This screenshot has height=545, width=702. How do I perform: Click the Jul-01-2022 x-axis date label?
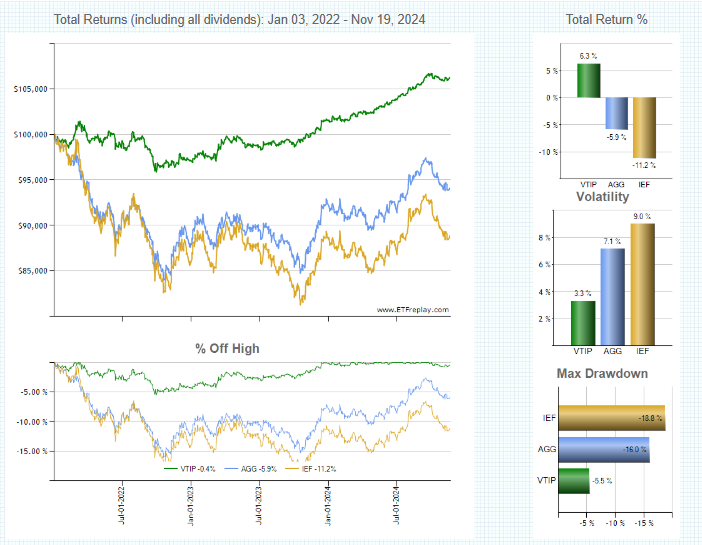pyautogui.click(x=122, y=506)
